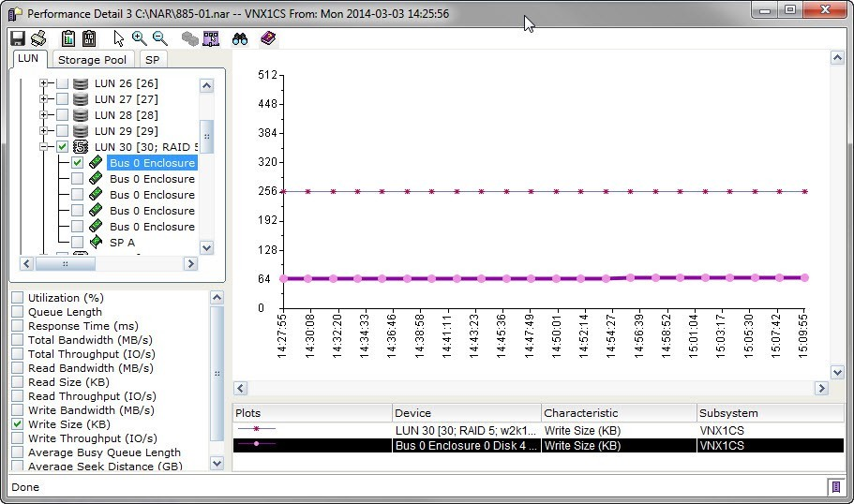The width and height of the screenshot is (854, 504).
Task: Click the LUN 28 disk stack icon
Action: [x=81, y=115]
